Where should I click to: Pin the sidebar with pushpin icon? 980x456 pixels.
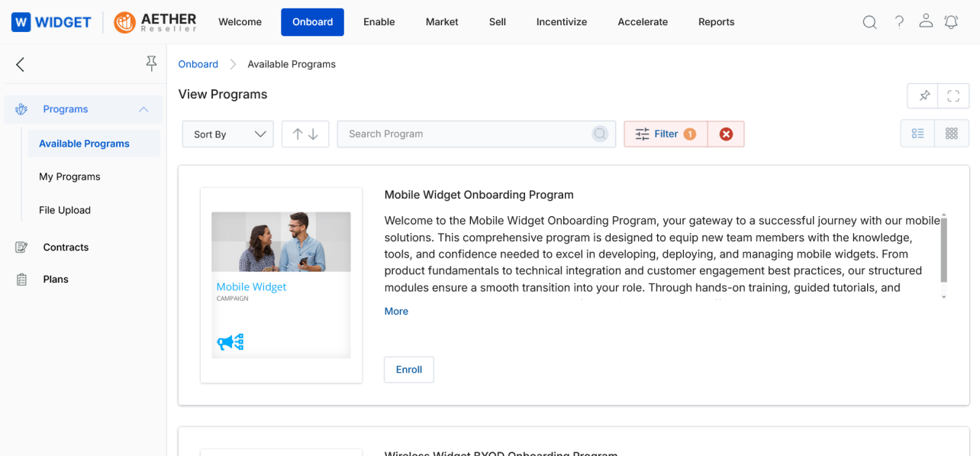(151, 64)
